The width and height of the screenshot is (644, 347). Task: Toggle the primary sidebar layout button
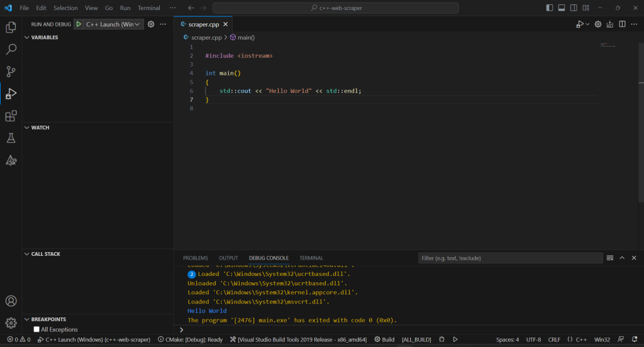click(550, 8)
